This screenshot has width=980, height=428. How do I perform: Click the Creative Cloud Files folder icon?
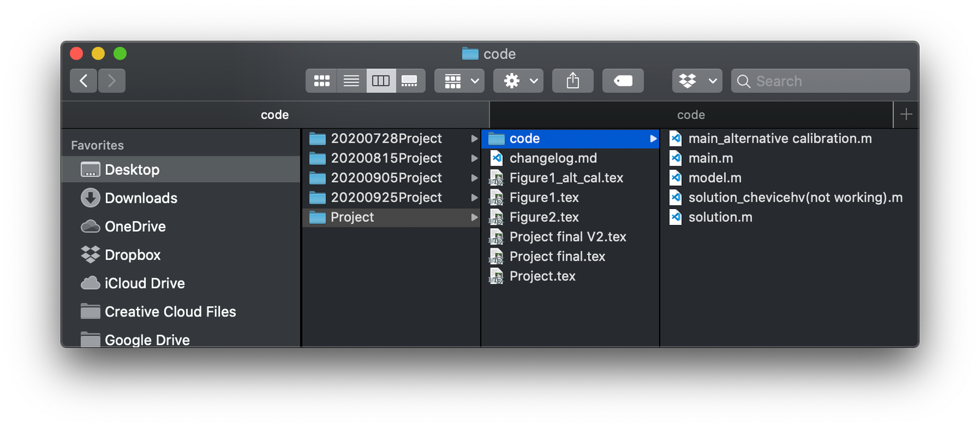point(90,311)
